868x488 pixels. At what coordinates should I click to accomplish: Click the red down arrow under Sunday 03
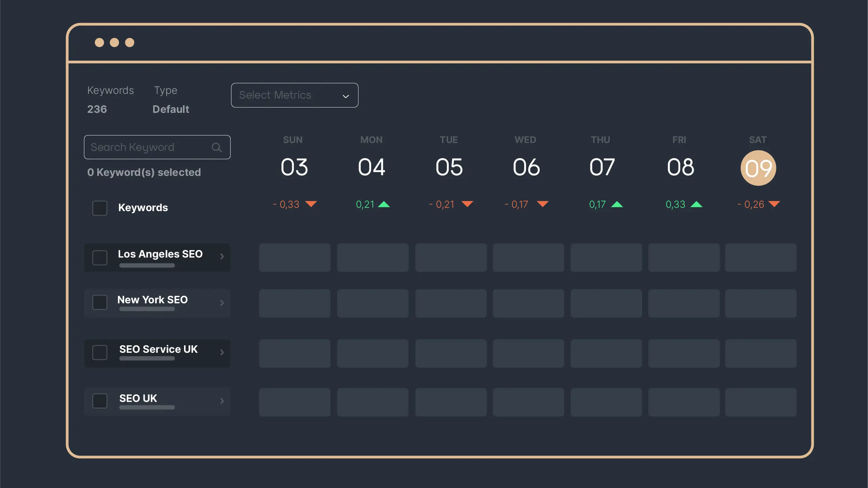coord(311,204)
